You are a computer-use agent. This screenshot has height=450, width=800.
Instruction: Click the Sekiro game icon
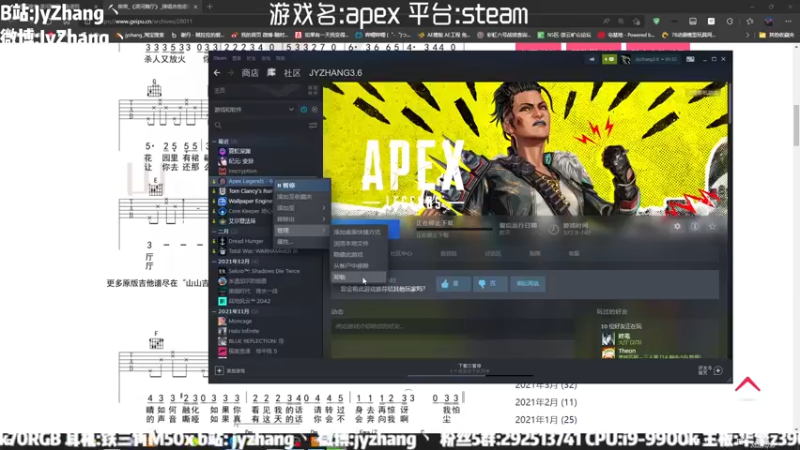222,271
